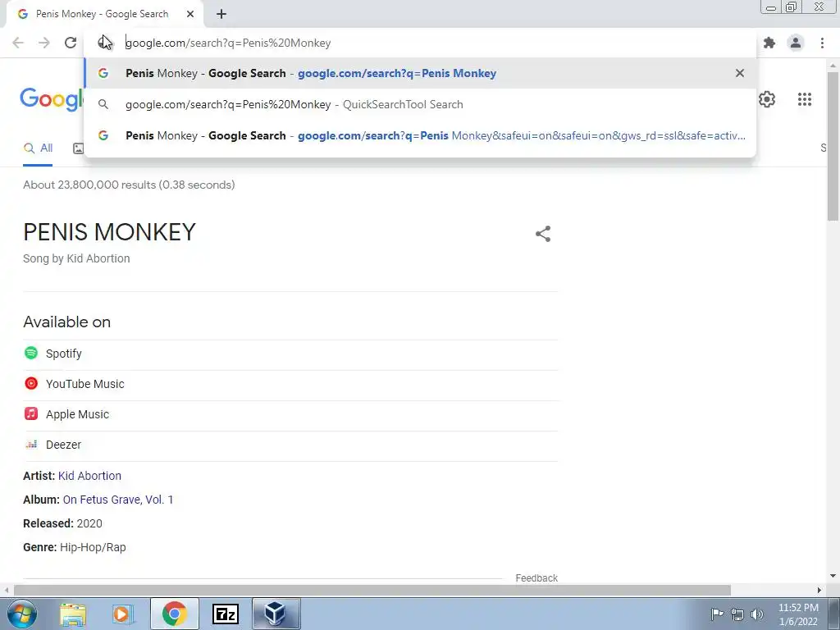Image resolution: width=840 pixels, height=630 pixels.
Task: Open 7-Zip from the taskbar
Action: [225, 614]
